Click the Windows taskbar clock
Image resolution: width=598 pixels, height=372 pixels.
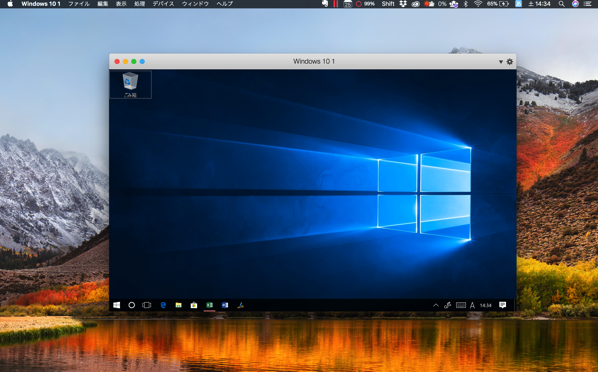coord(485,305)
